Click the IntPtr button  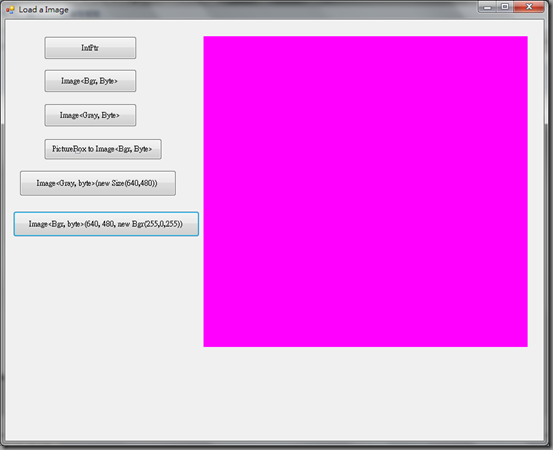[x=90, y=48]
